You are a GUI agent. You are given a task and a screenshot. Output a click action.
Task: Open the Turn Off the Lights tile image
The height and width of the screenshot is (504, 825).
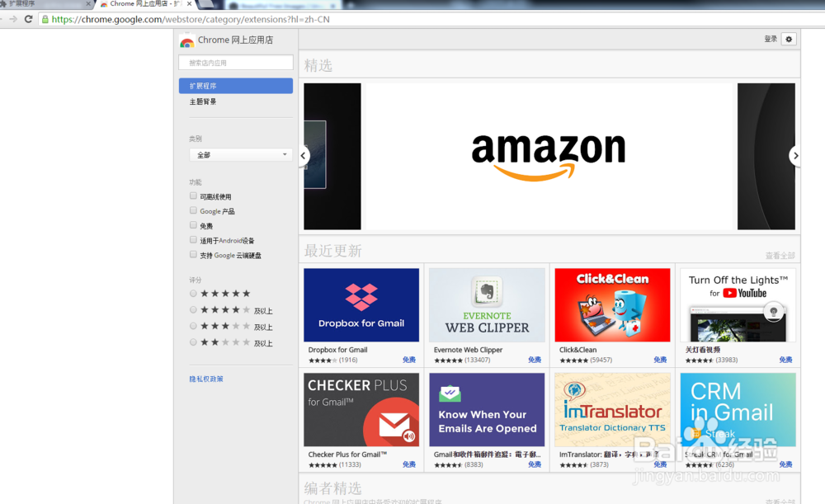738,305
